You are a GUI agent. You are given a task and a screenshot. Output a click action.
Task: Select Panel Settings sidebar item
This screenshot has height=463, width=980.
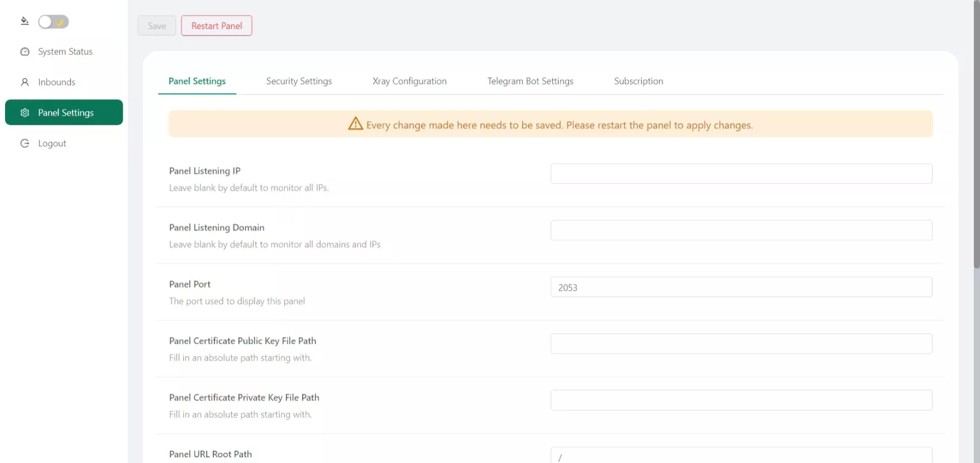point(64,113)
